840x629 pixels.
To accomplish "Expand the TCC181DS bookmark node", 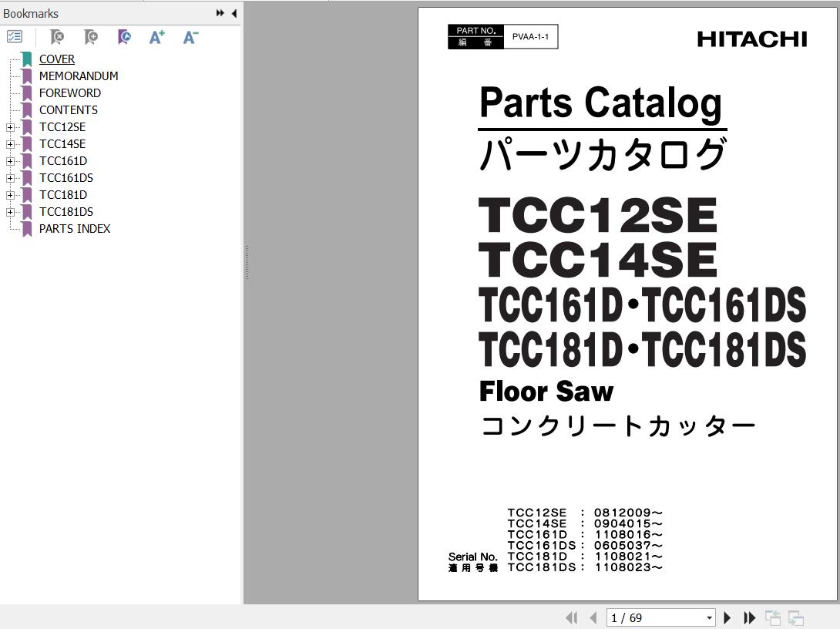I will [10, 212].
